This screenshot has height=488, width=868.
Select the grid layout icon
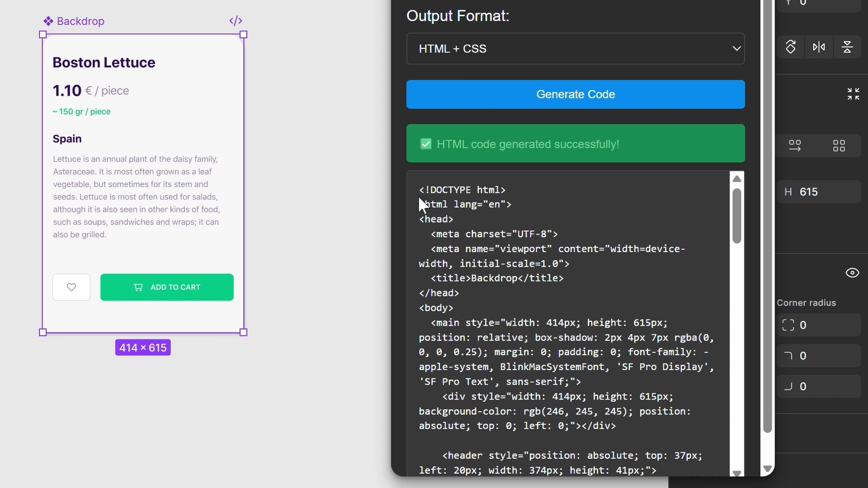(839, 145)
